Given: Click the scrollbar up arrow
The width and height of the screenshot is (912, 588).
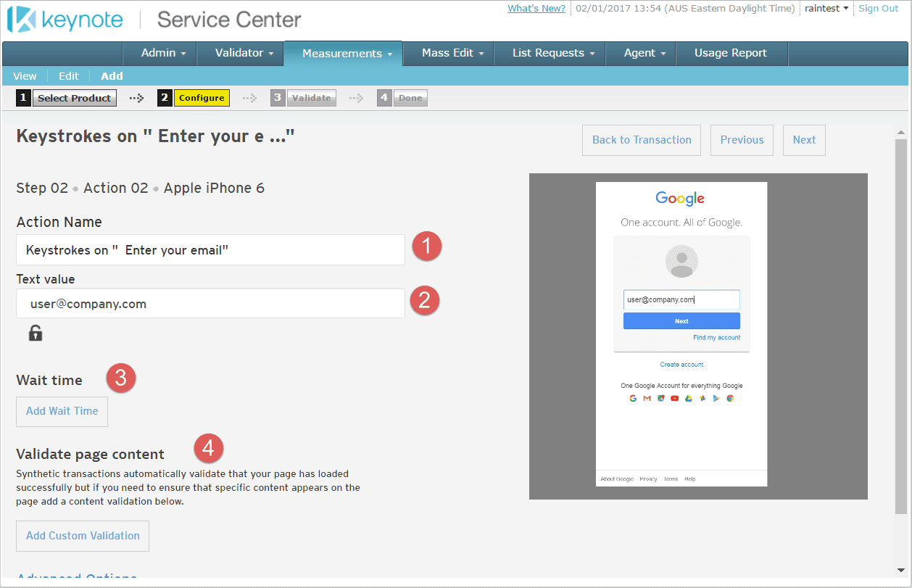Looking at the screenshot, I should [901, 133].
